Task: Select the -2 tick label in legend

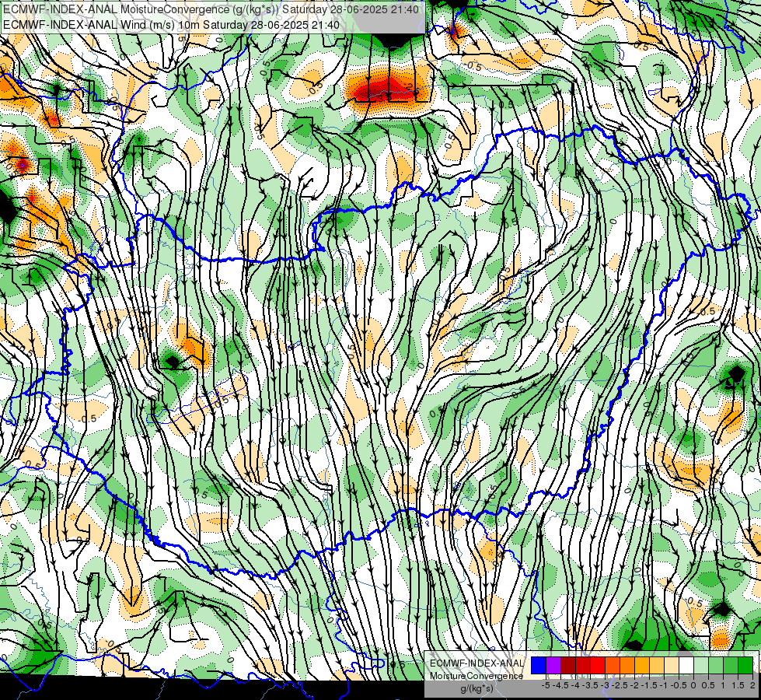Action: [x=634, y=685]
